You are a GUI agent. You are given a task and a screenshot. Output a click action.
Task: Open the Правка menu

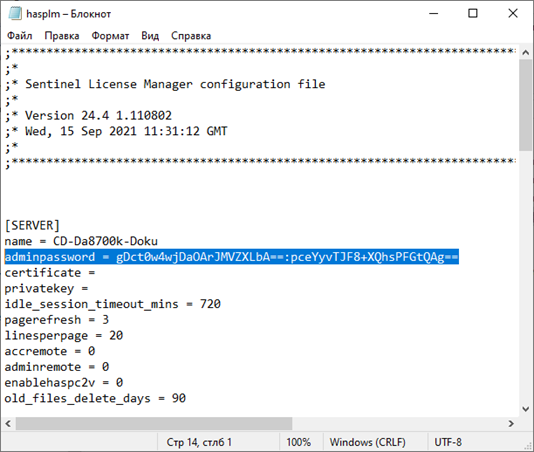(62, 35)
